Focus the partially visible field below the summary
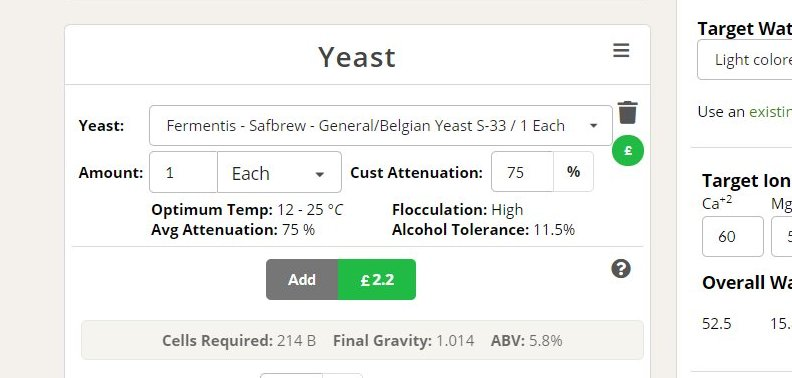This screenshot has height=378, width=792. click(291, 375)
